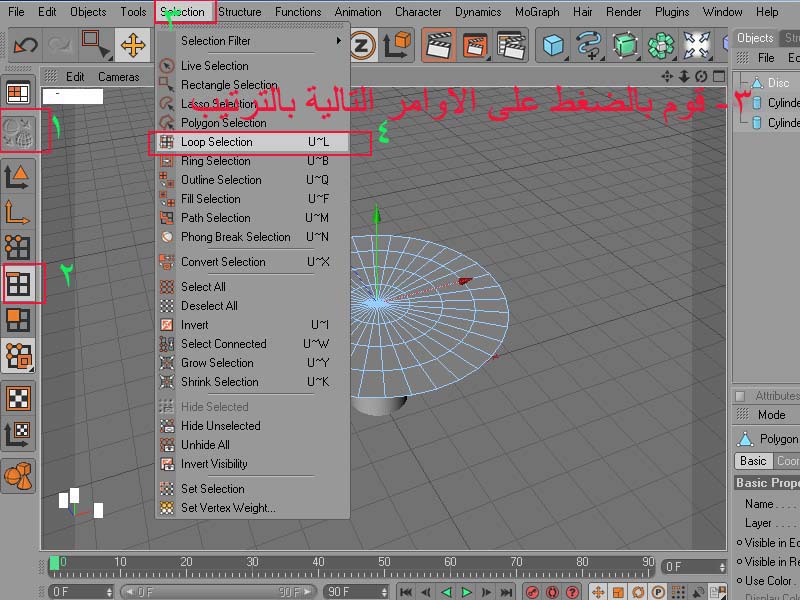The image size is (800, 600).
Task: Toggle scale keyframe recording icon
Action: click(618, 592)
